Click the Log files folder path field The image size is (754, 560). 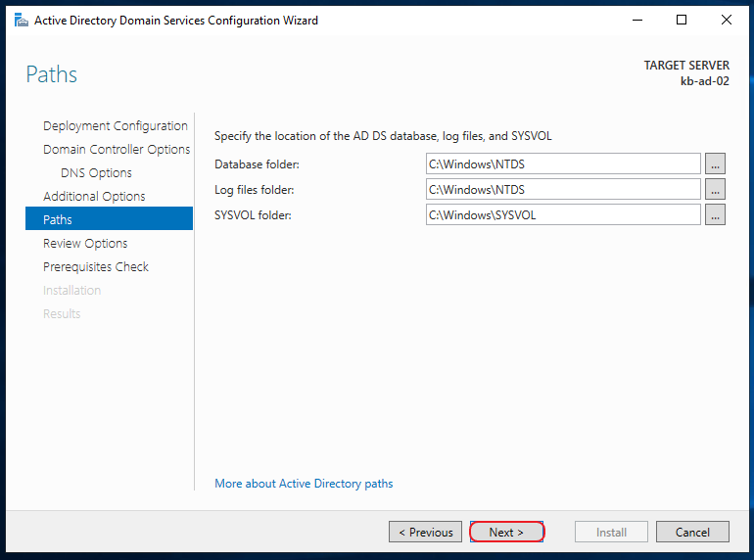click(563, 189)
